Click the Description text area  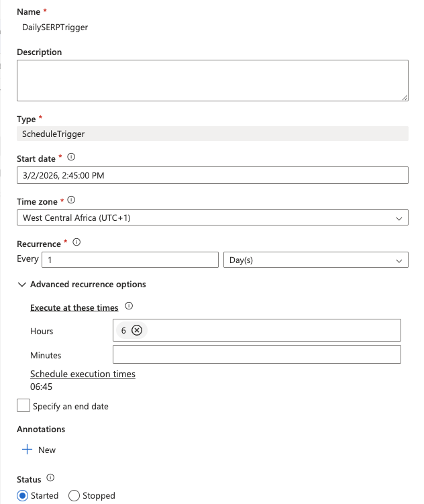(212, 81)
